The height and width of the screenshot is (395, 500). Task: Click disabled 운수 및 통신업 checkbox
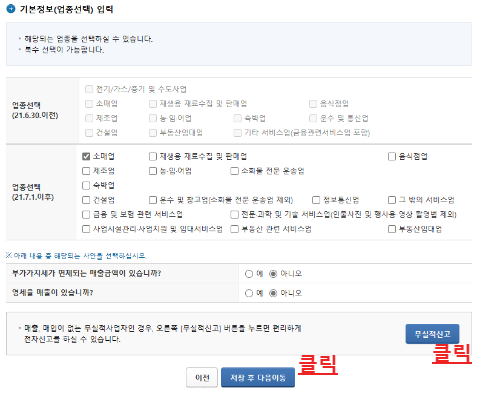tap(313, 118)
